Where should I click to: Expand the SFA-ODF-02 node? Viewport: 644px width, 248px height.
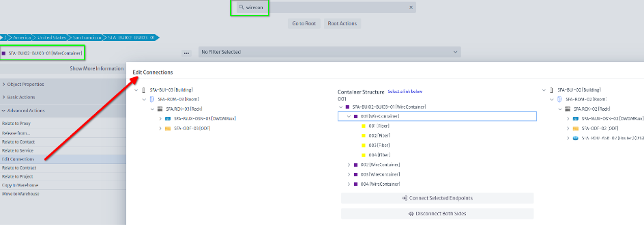568,128
